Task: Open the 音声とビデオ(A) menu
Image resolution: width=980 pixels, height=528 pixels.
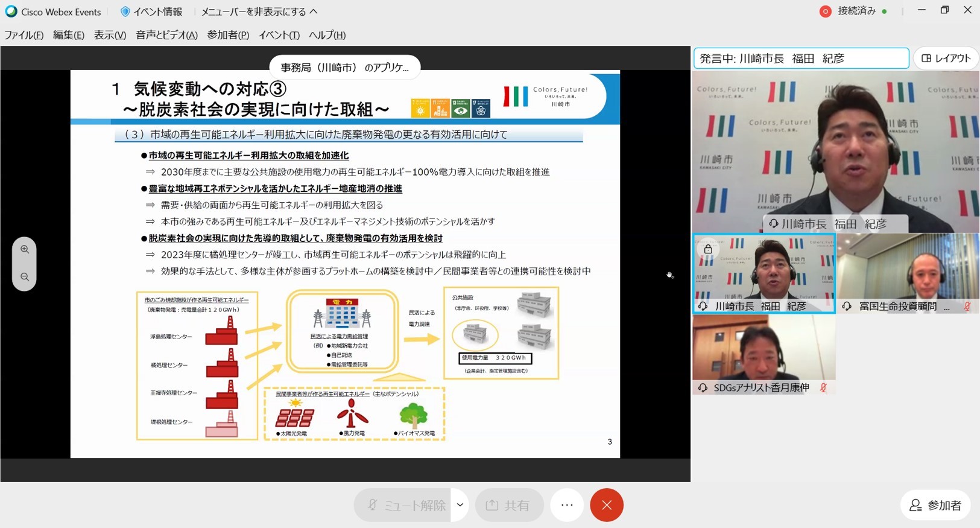Action: [x=166, y=35]
